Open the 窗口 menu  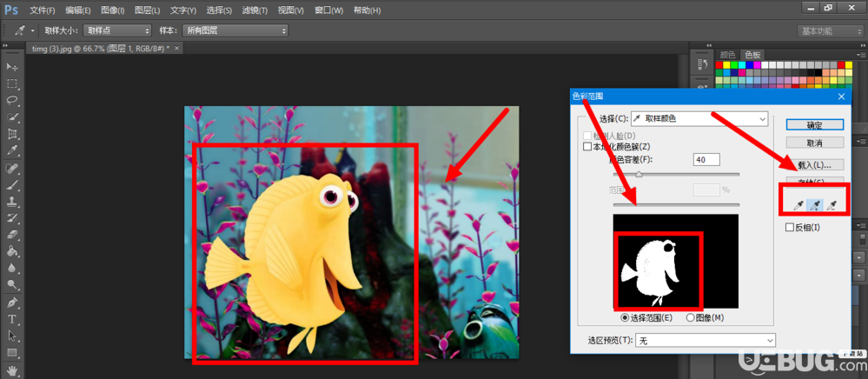click(328, 10)
